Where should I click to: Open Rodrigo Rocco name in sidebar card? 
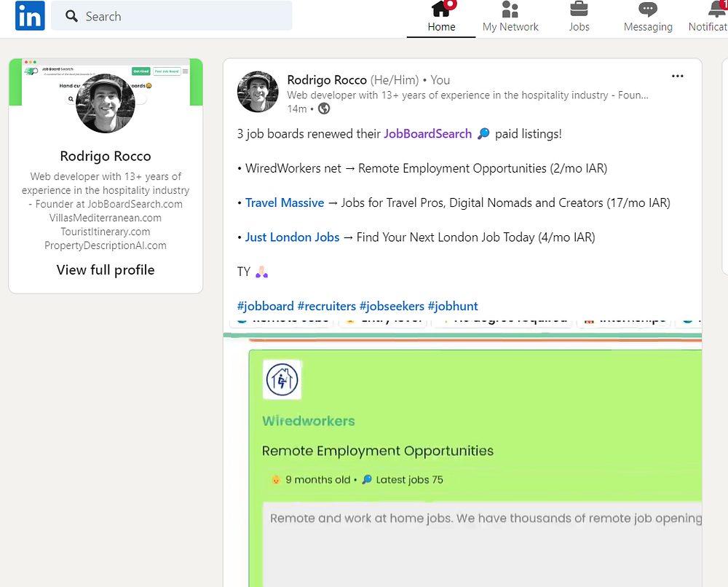(x=106, y=156)
